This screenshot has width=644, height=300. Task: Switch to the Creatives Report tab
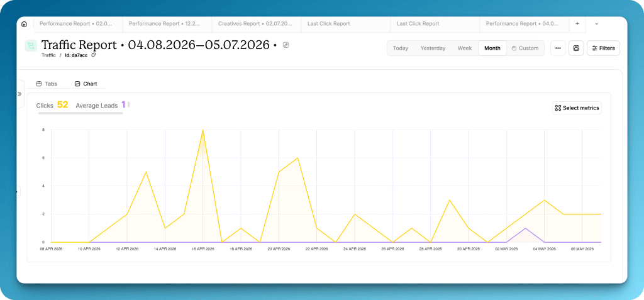[257, 24]
